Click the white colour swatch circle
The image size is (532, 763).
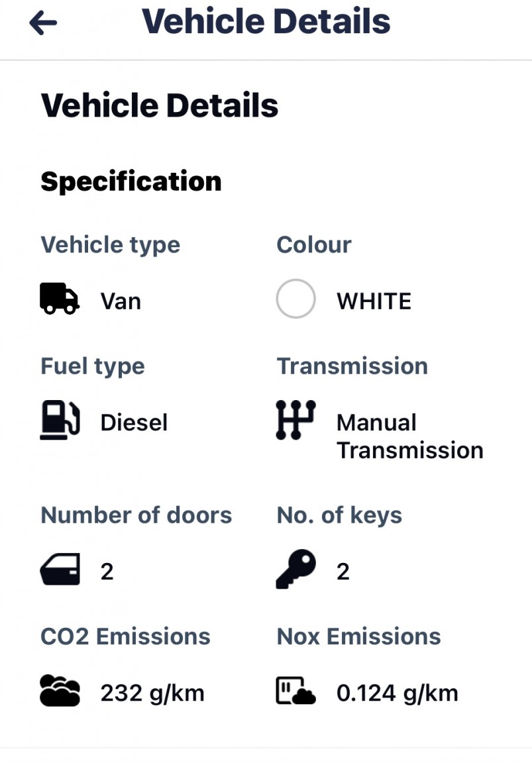point(295,299)
